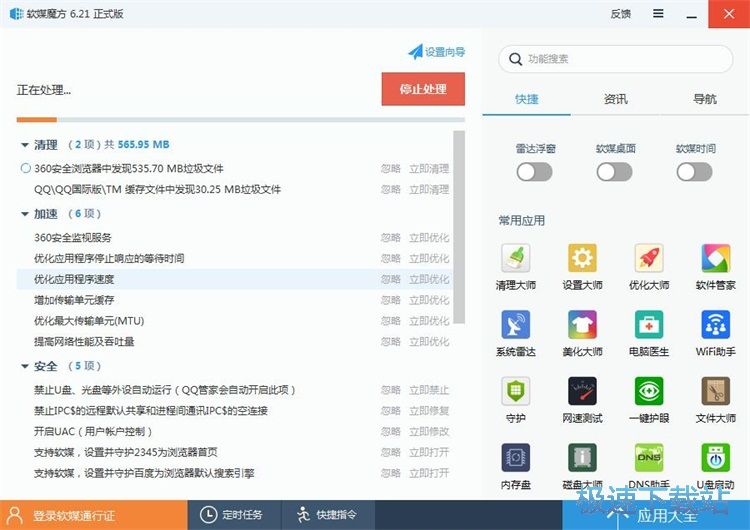Open 内存盘 chip icon
The width and height of the screenshot is (750, 530).
tap(515, 457)
